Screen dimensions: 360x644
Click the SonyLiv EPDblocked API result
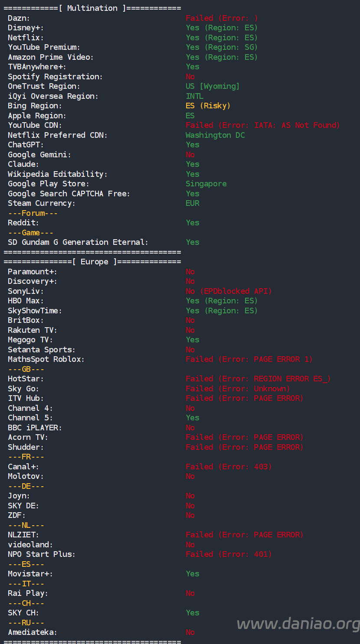click(229, 291)
